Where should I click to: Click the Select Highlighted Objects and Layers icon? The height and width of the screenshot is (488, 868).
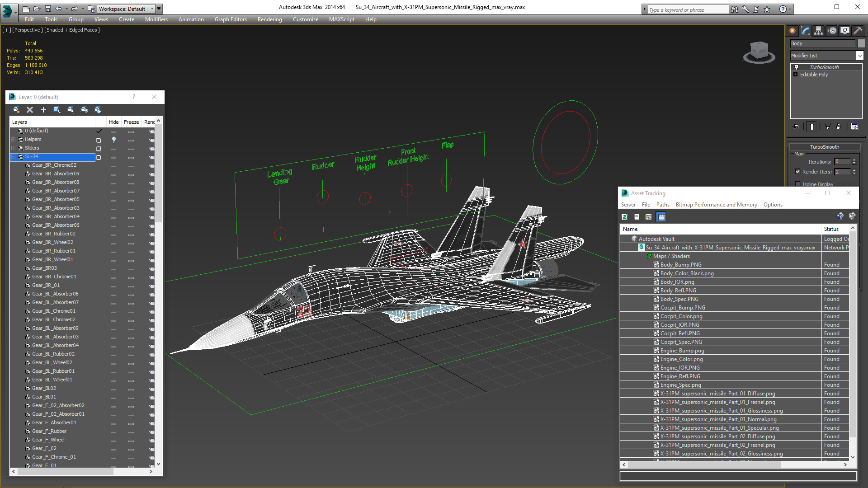[57, 110]
